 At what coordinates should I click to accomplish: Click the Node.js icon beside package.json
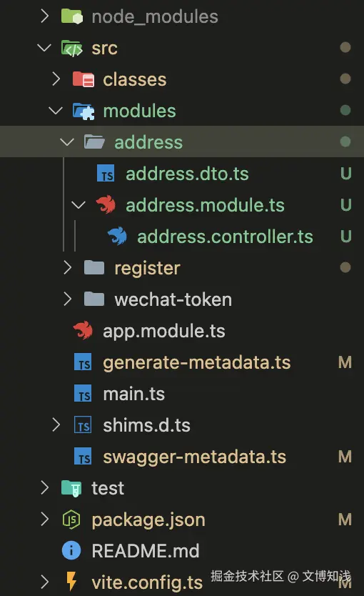pyautogui.click(x=71, y=520)
